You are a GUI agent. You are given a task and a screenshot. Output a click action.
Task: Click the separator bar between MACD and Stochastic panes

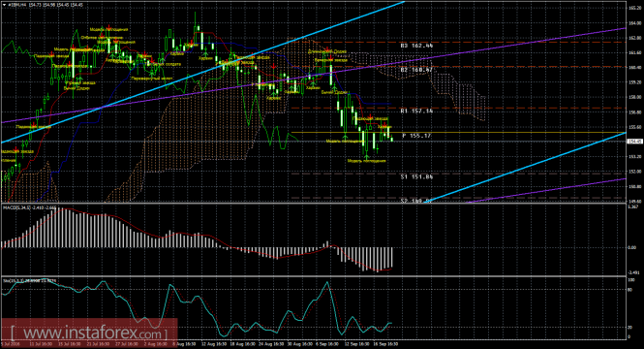(313, 276)
